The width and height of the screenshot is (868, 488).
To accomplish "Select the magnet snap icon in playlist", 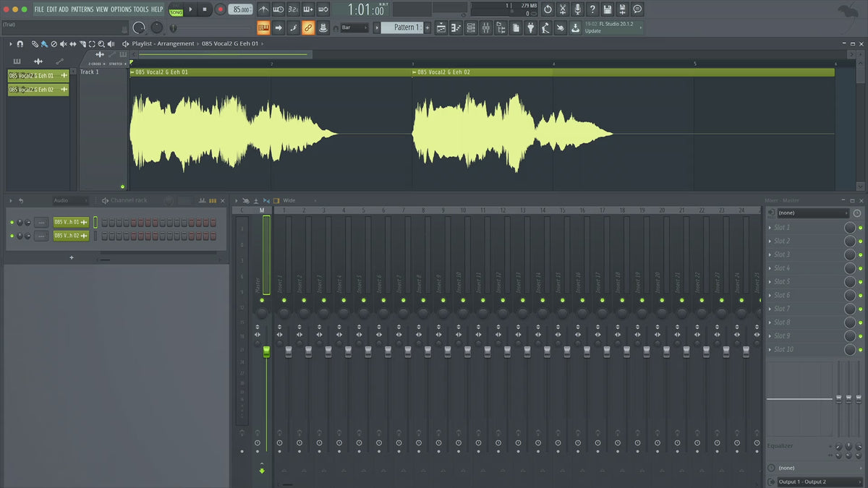I will (20, 44).
